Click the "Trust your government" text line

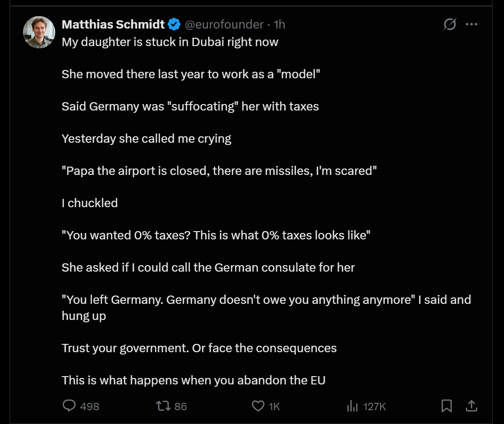tap(199, 348)
